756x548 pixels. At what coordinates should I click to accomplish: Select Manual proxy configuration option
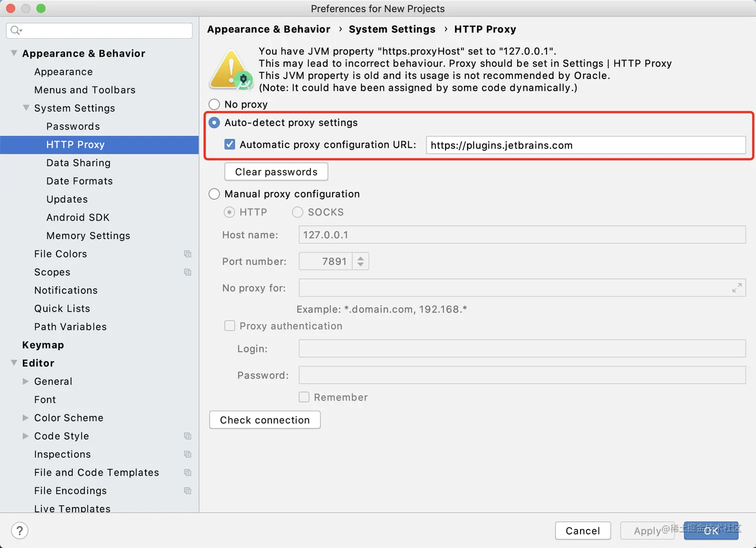click(x=214, y=194)
